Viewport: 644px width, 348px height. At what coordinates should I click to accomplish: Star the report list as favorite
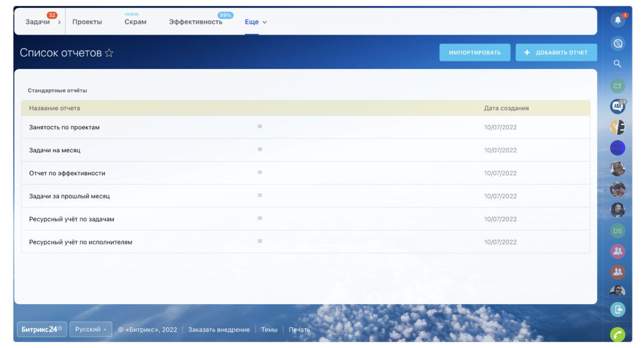click(109, 53)
